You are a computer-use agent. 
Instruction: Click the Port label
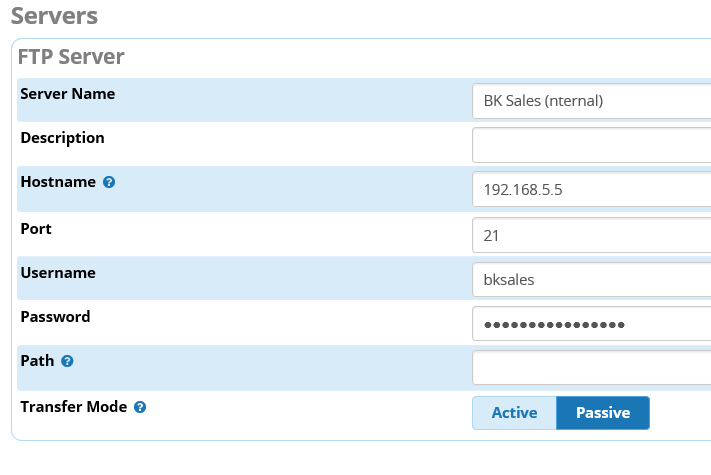tap(36, 229)
